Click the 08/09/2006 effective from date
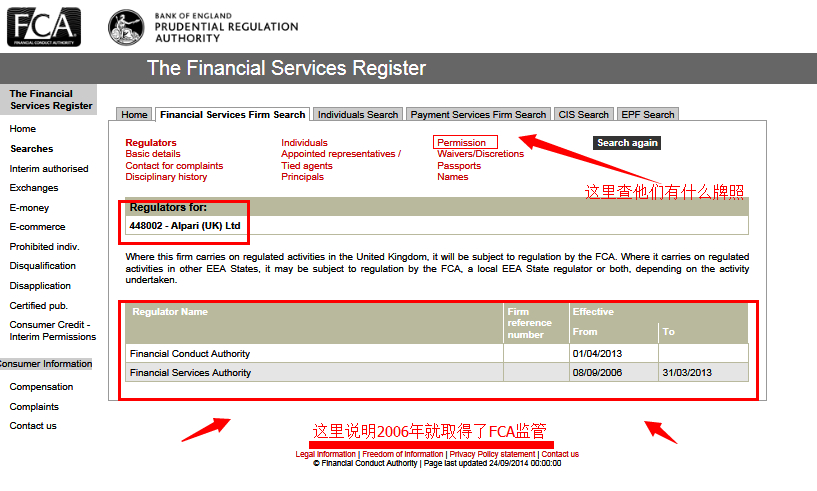The width and height of the screenshot is (817, 491). [x=597, y=373]
